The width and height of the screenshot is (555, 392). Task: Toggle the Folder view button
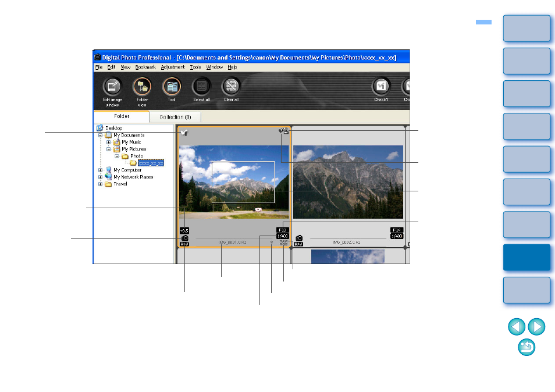pyautogui.click(x=142, y=87)
